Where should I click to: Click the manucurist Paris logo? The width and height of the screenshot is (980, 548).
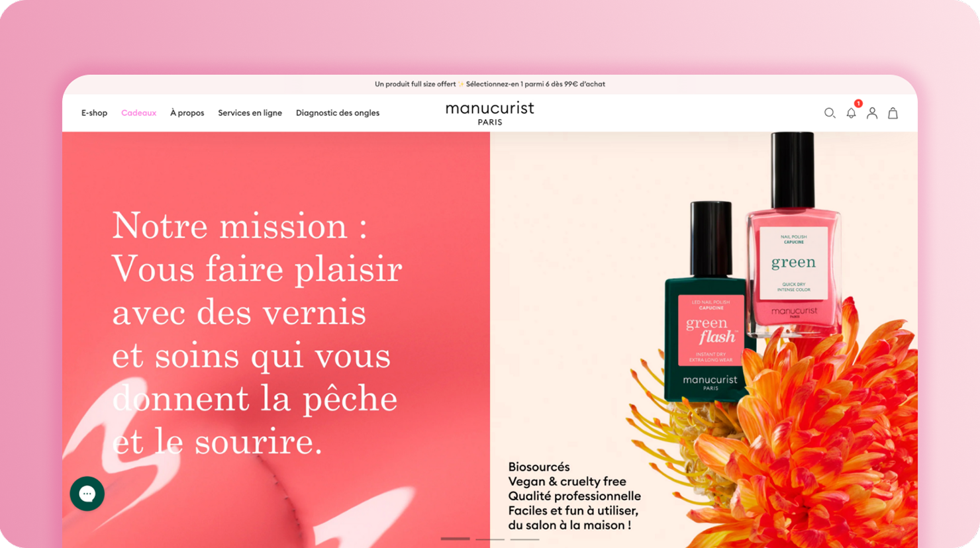pos(490,113)
